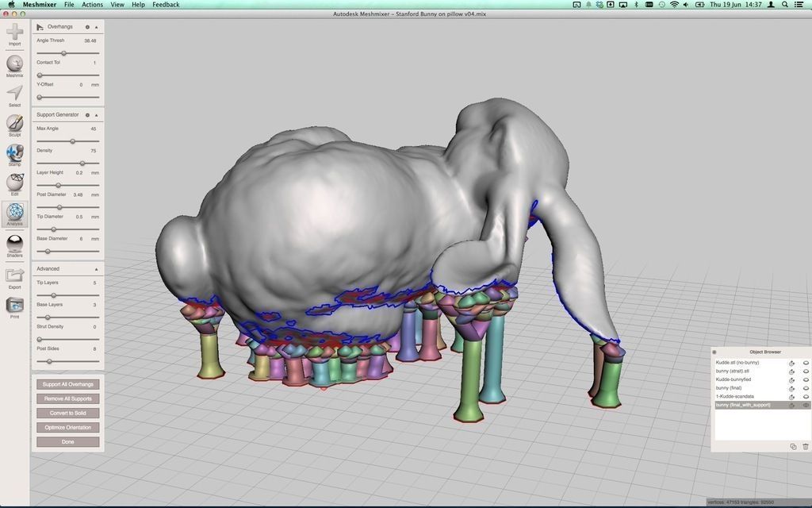
Task: Open the File menu
Action: 69,4
